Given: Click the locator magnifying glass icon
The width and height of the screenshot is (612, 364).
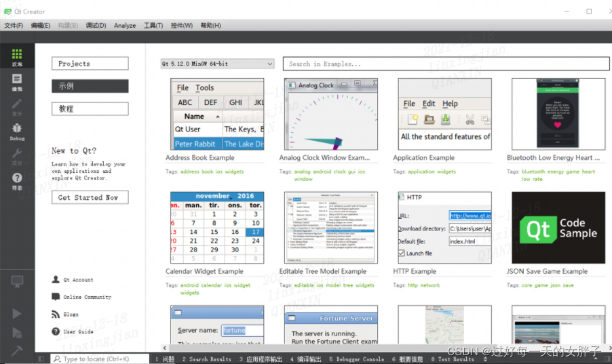Looking at the screenshot, I should [x=57, y=359].
